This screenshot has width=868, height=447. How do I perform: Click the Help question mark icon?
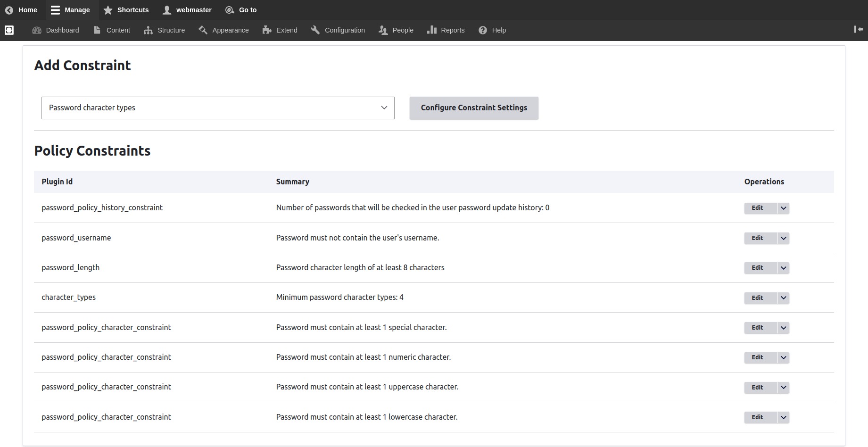pos(483,30)
